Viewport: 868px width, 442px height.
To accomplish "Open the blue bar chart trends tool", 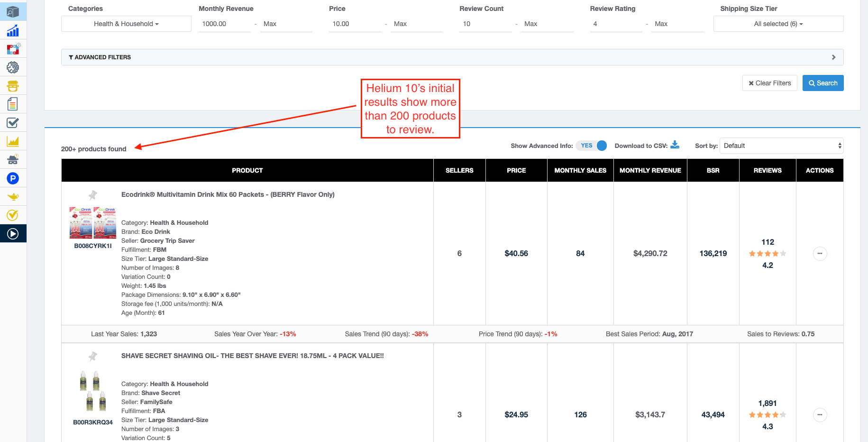I will point(13,31).
